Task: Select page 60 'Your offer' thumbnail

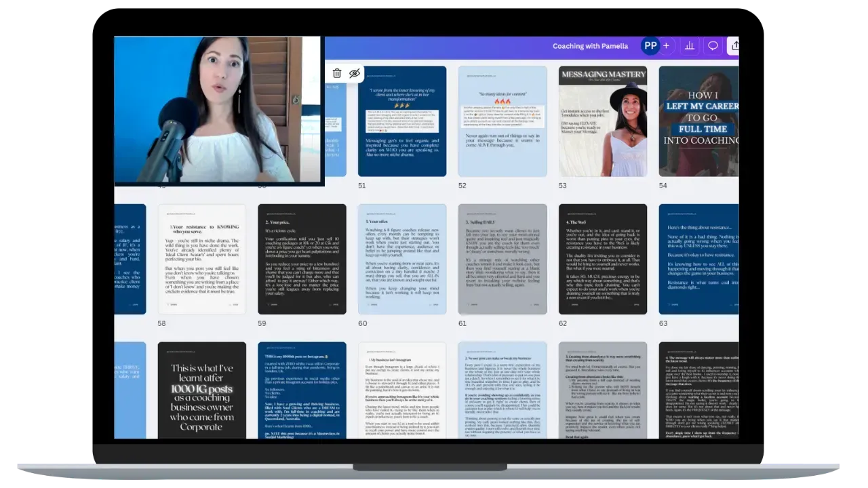Action: [x=402, y=259]
